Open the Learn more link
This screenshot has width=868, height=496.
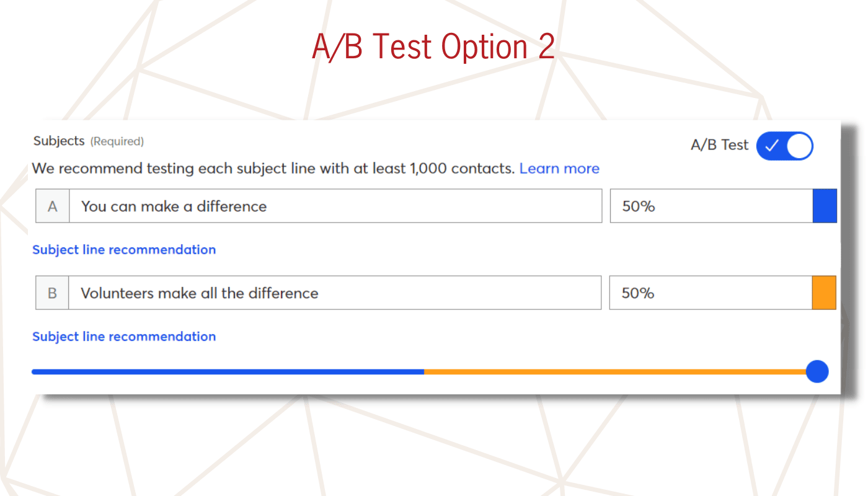click(559, 169)
